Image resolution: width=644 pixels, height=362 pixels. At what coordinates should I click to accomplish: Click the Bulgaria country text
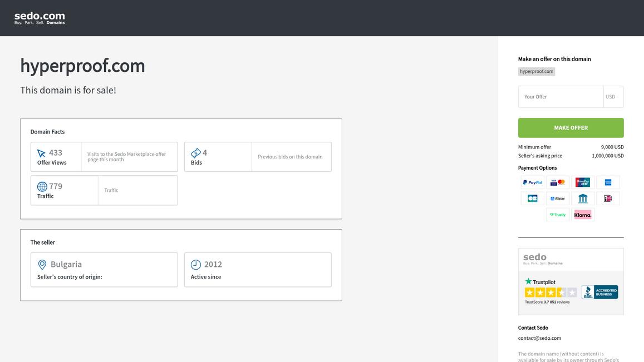(66, 264)
